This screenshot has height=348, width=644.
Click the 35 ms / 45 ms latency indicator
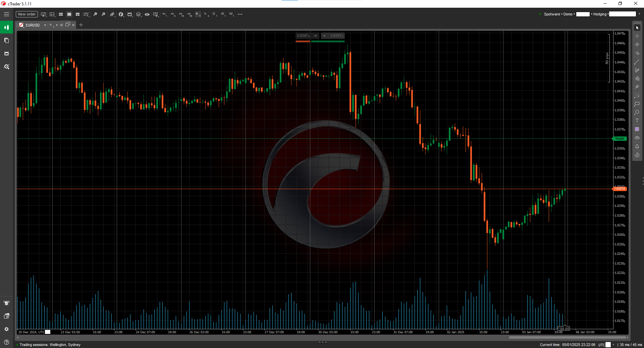pyautogui.click(x=631, y=345)
